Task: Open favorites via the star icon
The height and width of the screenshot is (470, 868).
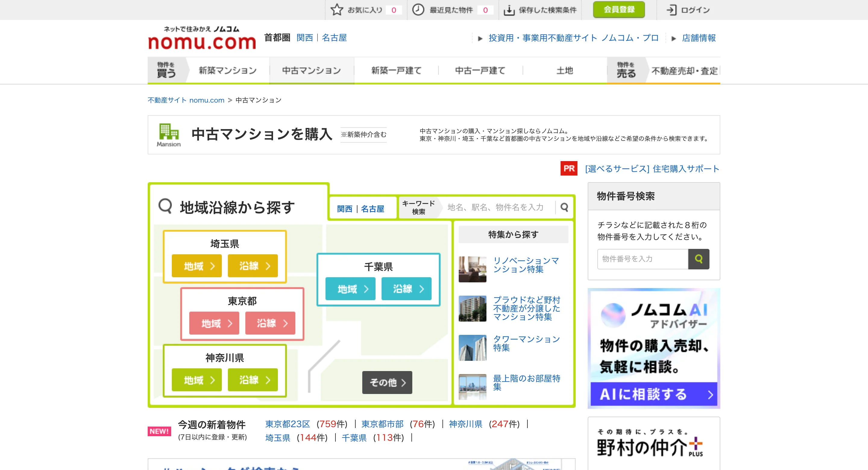Action: tap(336, 10)
